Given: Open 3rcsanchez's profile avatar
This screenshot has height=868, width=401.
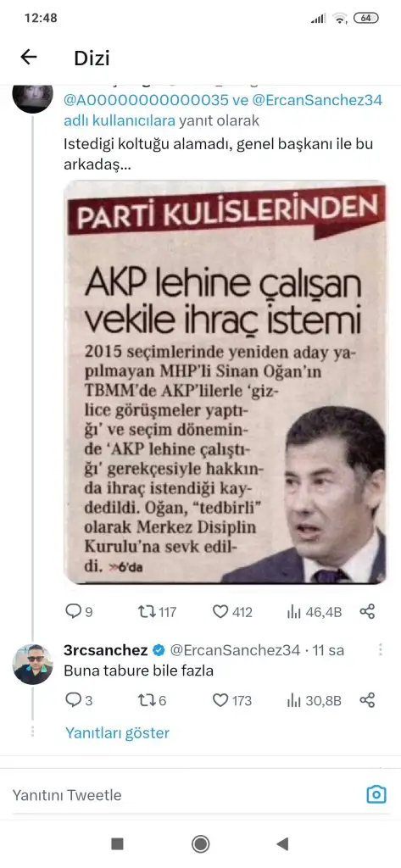Looking at the screenshot, I should tap(33, 665).
